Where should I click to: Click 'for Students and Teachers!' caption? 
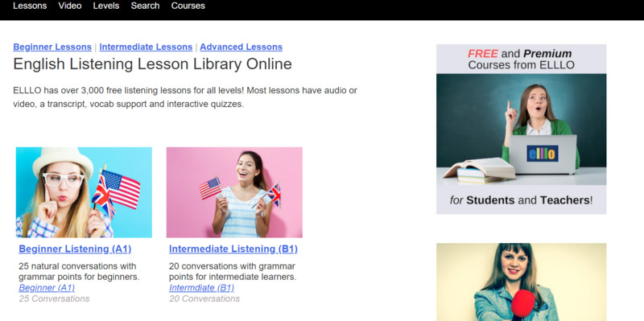(x=521, y=200)
